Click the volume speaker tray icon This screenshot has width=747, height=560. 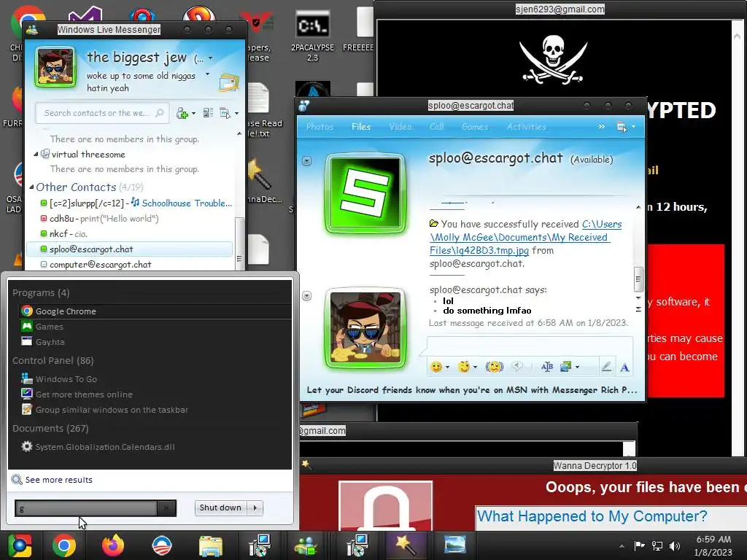pos(675,545)
